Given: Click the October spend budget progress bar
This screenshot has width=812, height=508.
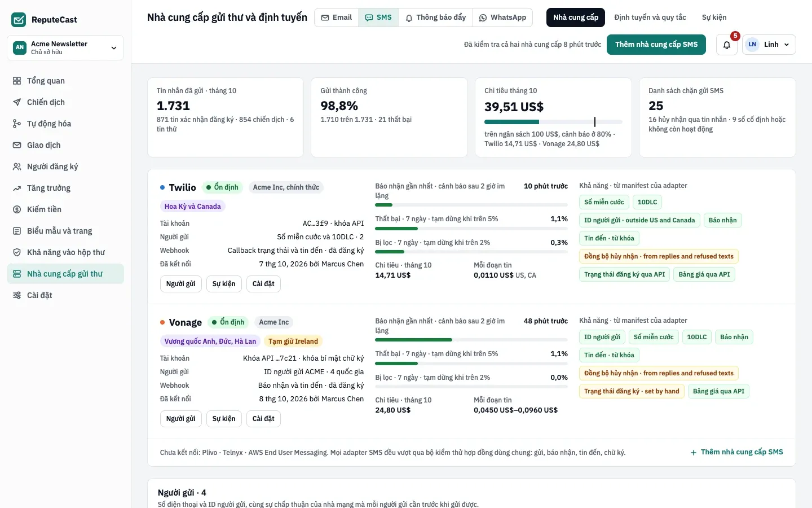Looking at the screenshot, I should 553,122.
